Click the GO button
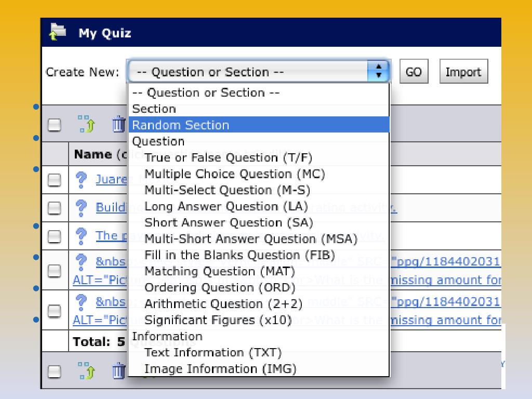The image size is (532, 399). 414,71
